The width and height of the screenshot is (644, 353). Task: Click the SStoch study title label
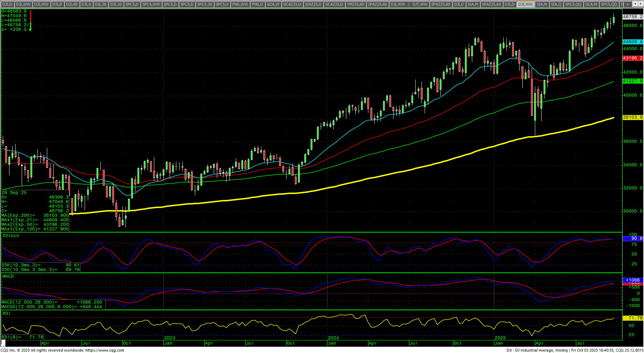point(11,236)
